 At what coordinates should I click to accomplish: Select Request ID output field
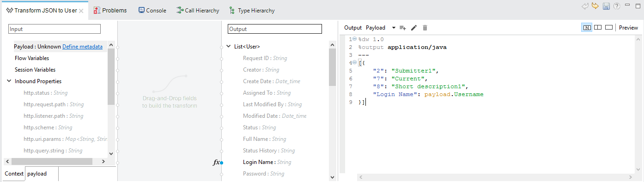click(265, 58)
